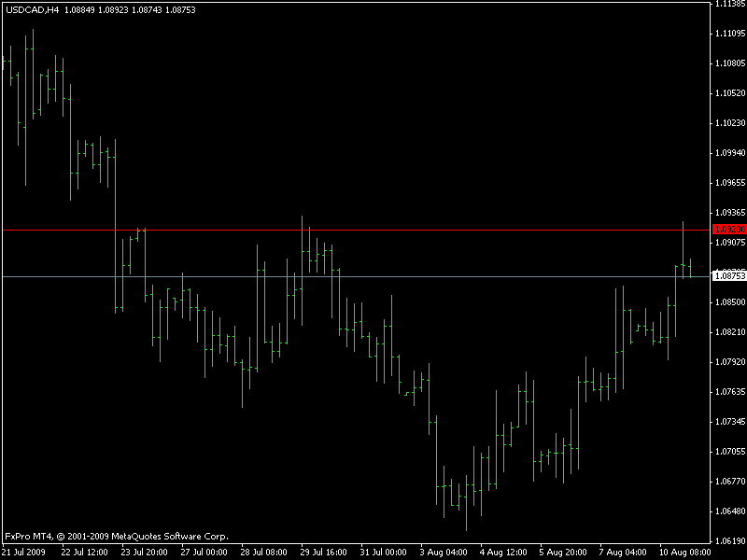Click the 4 Aug 12:00 time label
The height and width of the screenshot is (560, 747).
(503, 553)
